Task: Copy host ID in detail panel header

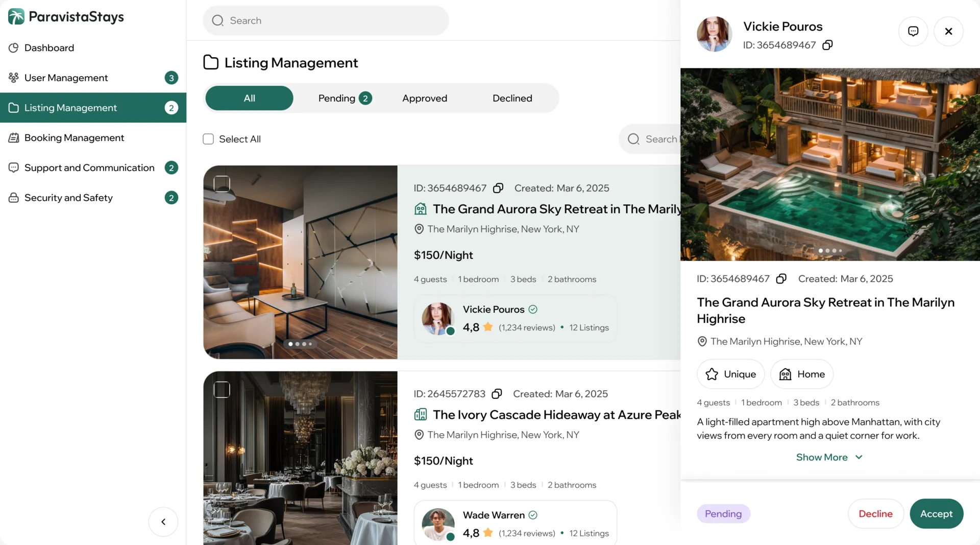Action: [x=827, y=45]
